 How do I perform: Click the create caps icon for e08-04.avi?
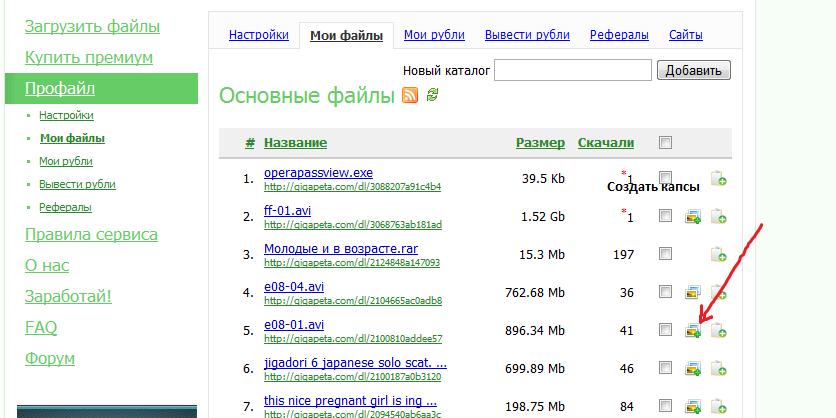[692, 293]
